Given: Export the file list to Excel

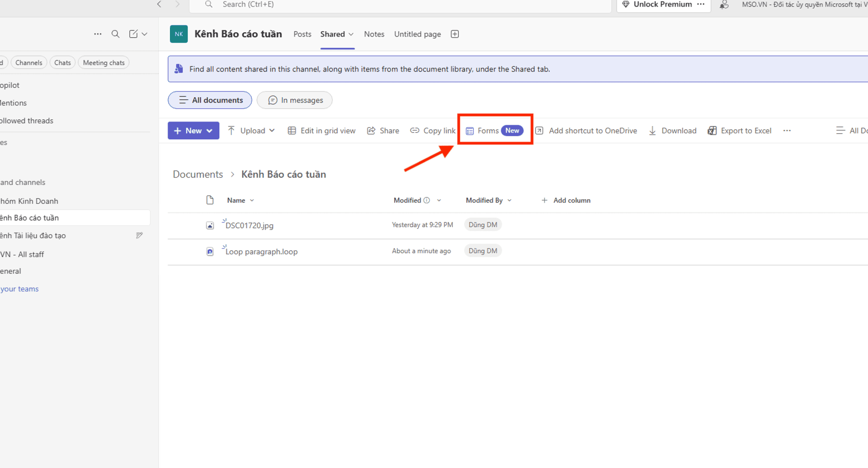Looking at the screenshot, I should click(x=739, y=130).
